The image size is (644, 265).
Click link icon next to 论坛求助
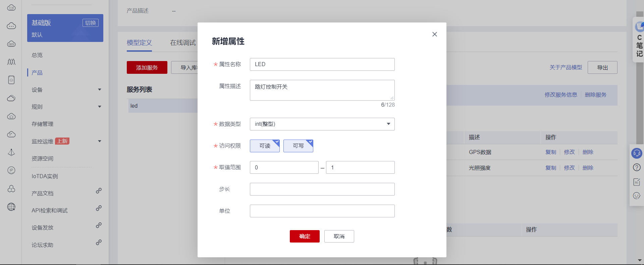99,242
